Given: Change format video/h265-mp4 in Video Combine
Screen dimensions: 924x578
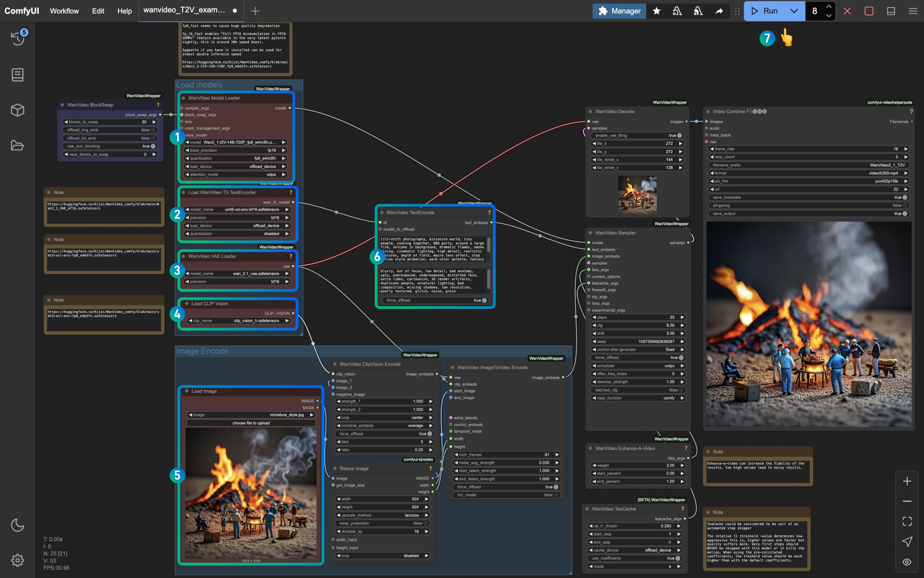Looking at the screenshot, I should tap(809, 173).
